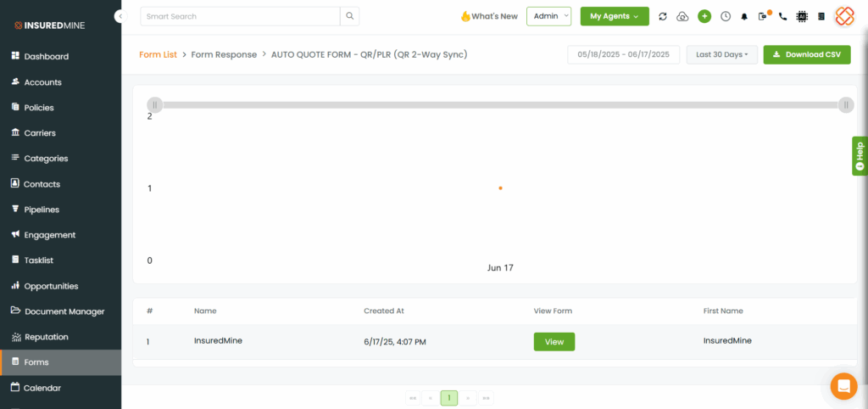The width and height of the screenshot is (868, 409).
Task: Click the phone dialer icon
Action: pyautogui.click(x=782, y=17)
